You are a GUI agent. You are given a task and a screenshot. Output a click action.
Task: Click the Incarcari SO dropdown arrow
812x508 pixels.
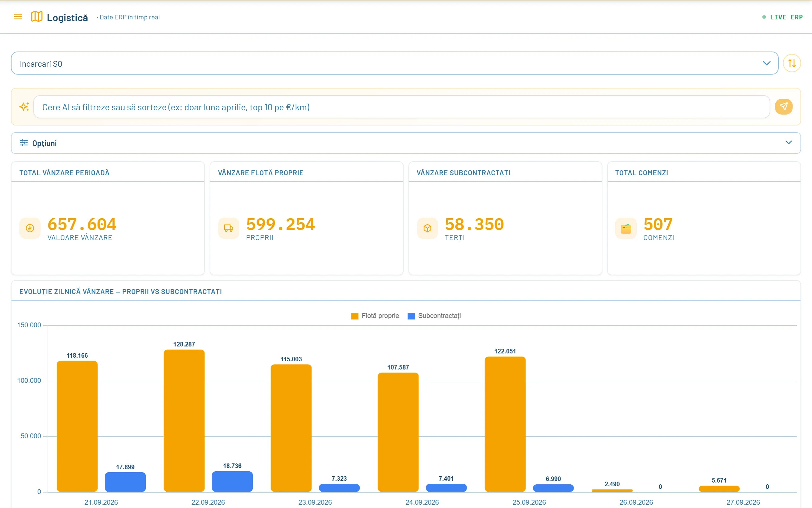coord(766,63)
